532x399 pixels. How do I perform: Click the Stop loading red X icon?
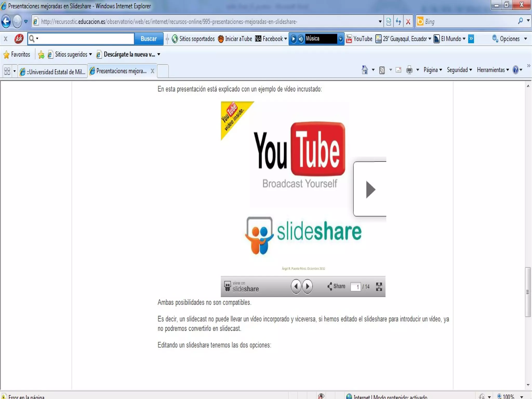408,22
